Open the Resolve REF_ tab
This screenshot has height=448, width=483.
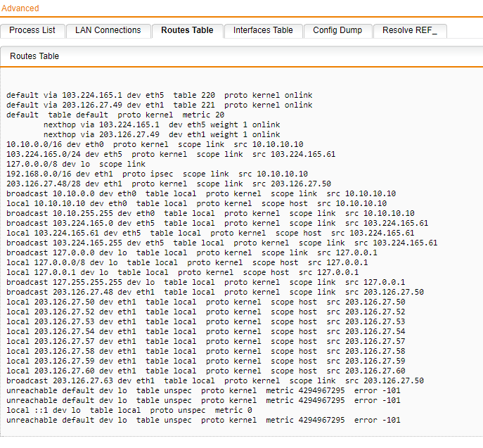click(x=410, y=30)
